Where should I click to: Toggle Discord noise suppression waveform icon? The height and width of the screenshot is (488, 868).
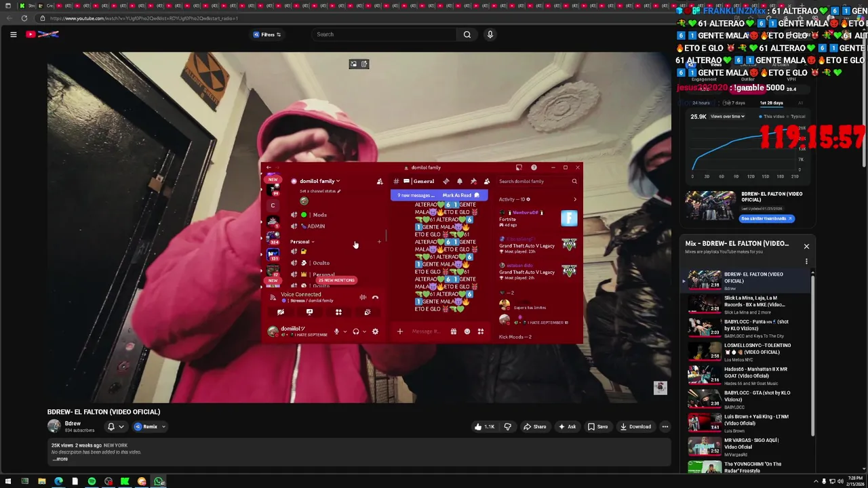(363, 297)
